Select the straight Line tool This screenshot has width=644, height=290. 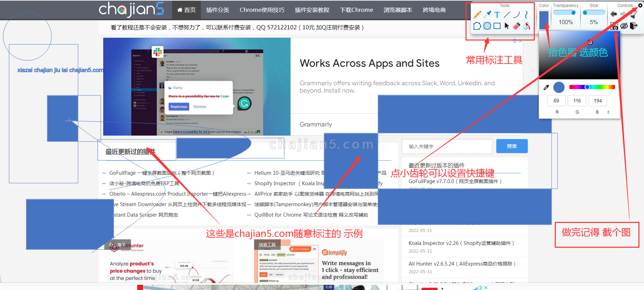pyautogui.click(x=507, y=15)
